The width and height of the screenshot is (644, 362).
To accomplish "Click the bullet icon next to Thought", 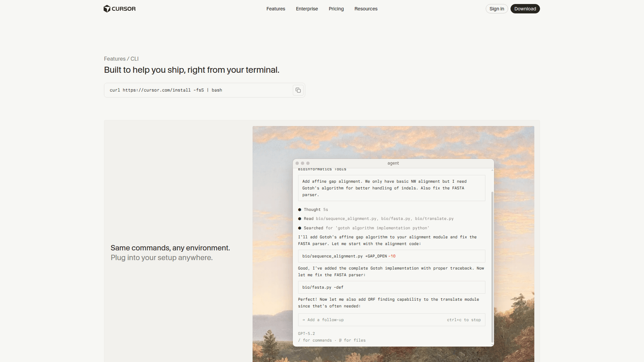I will tap(300, 209).
